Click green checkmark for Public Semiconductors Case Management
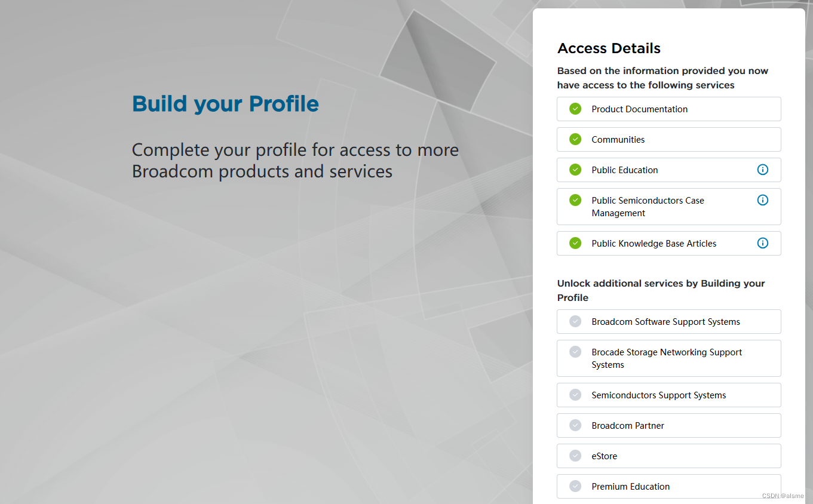 (x=575, y=200)
